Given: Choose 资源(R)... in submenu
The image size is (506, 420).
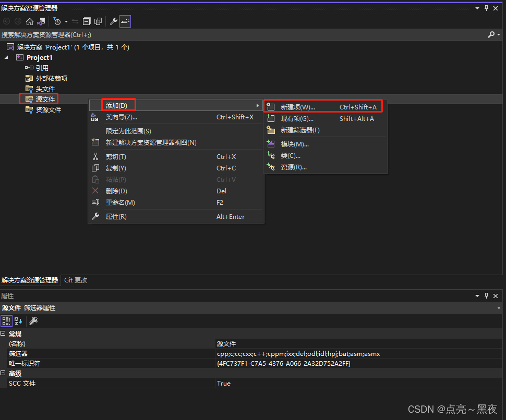Looking at the screenshot, I should [x=326, y=167].
